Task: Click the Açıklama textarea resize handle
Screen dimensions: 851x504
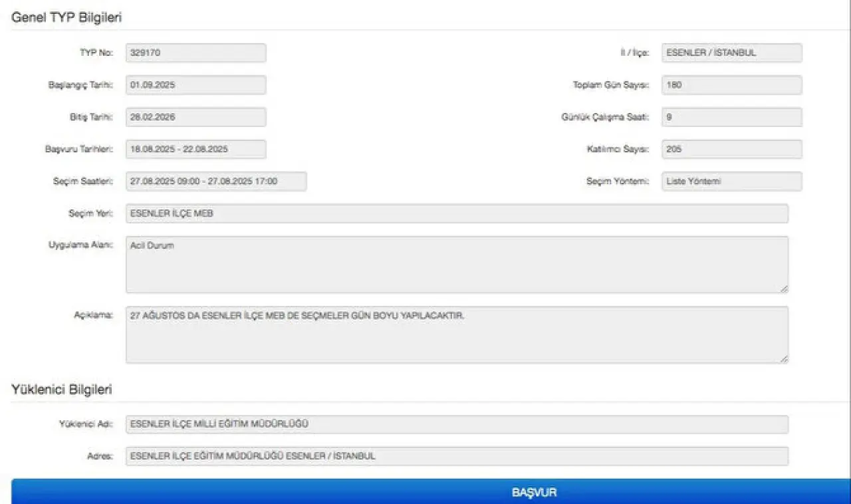Action: click(785, 359)
